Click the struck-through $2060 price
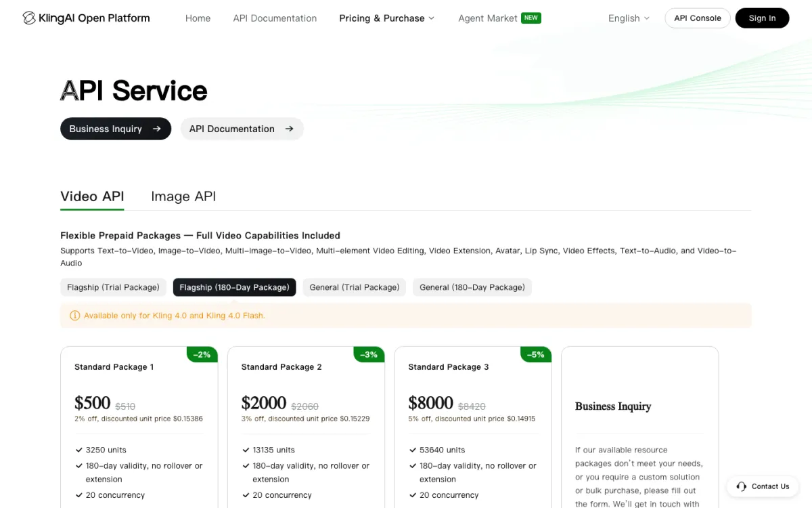This screenshot has width=812, height=508. pos(305,406)
